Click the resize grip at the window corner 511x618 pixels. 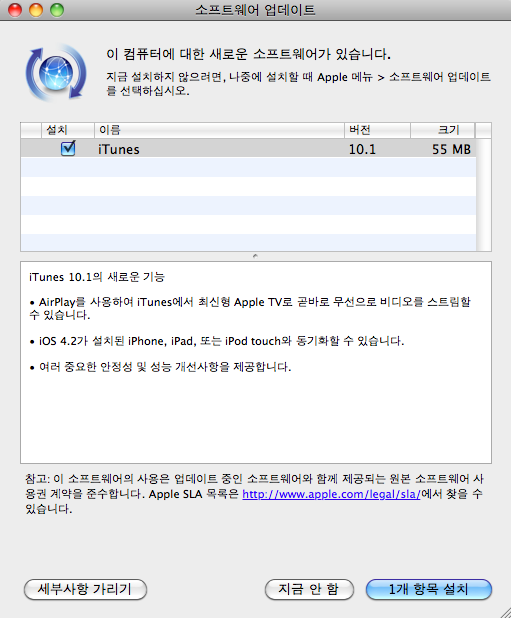click(504, 611)
